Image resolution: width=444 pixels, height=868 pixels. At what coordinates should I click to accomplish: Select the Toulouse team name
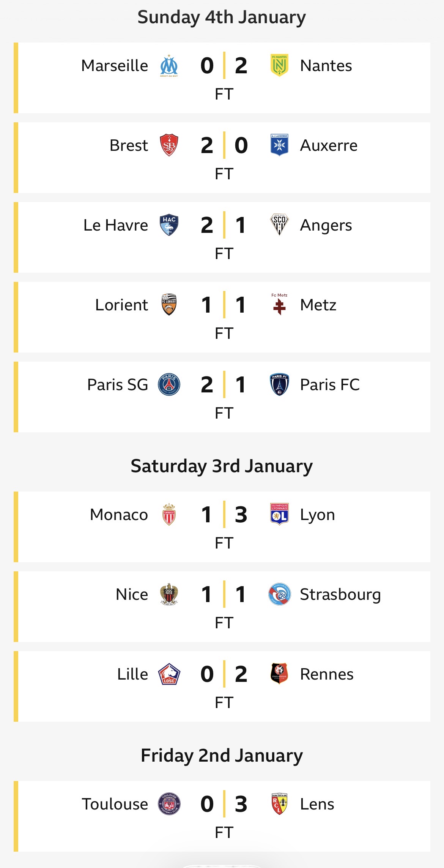coord(115,804)
